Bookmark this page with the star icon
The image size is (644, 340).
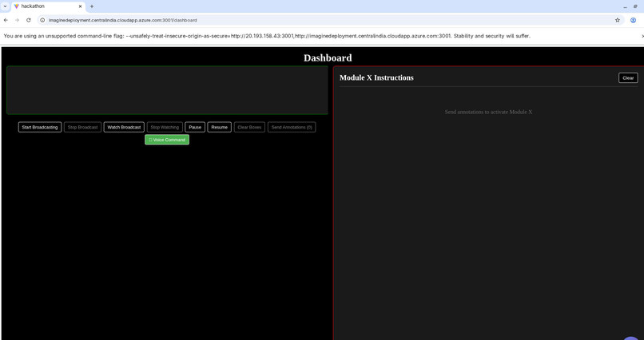pos(618,20)
